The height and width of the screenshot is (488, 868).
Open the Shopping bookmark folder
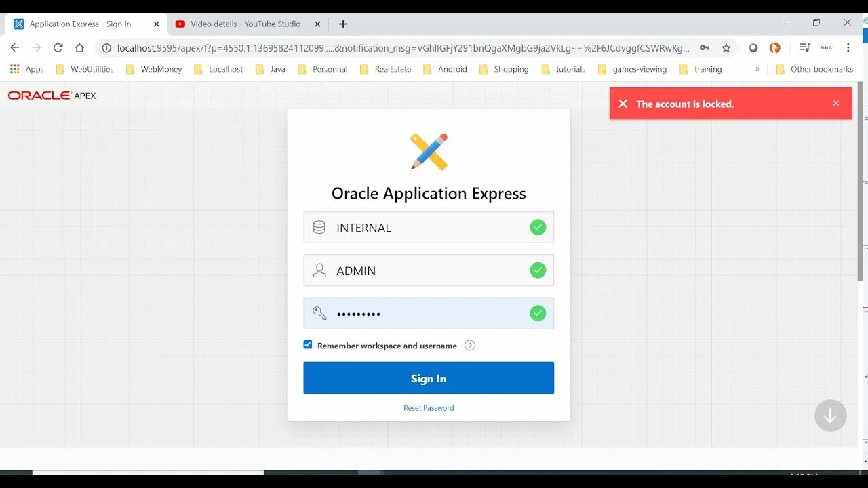(x=504, y=69)
